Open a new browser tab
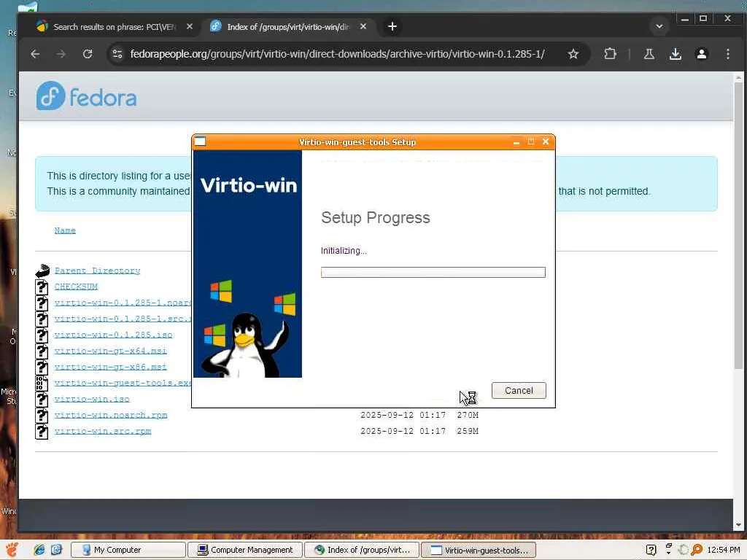 pos(392,27)
